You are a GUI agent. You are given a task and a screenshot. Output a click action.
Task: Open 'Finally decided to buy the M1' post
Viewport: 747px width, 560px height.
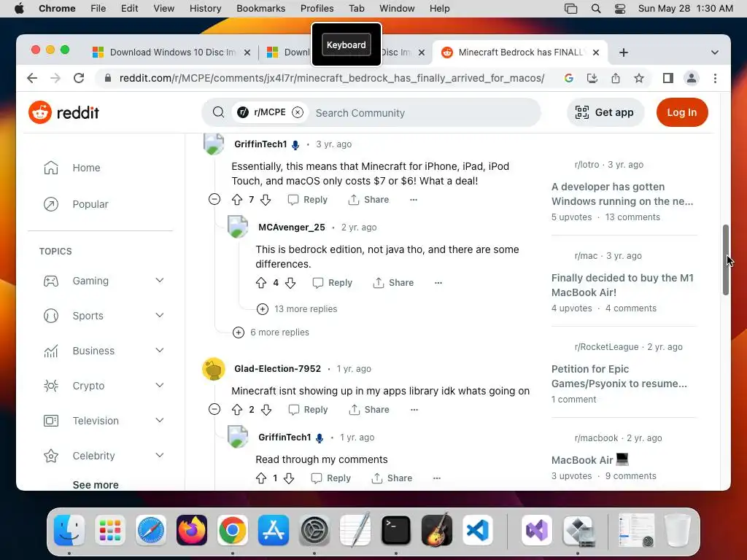622,285
